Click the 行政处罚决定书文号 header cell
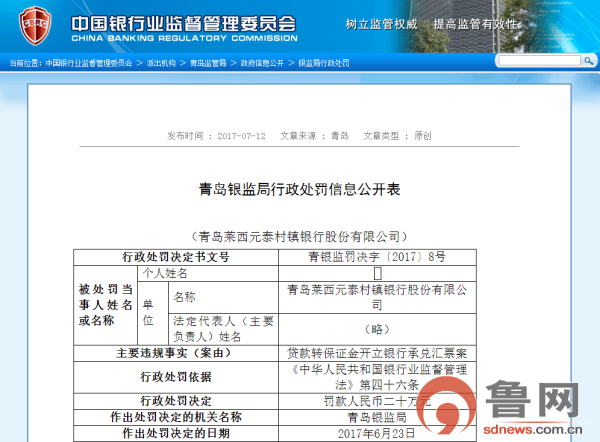This screenshot has height=442, width=600. pos(176,257)
